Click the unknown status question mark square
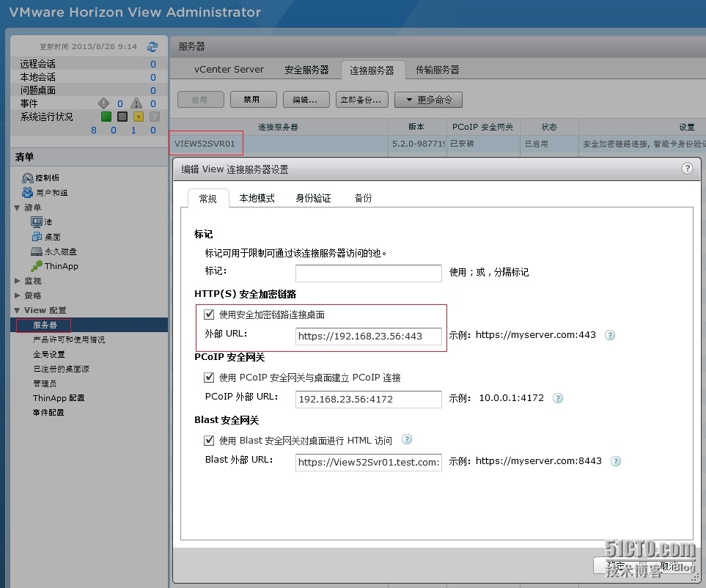The height and width of the screenshot is (588, 706). pos(155,117)
